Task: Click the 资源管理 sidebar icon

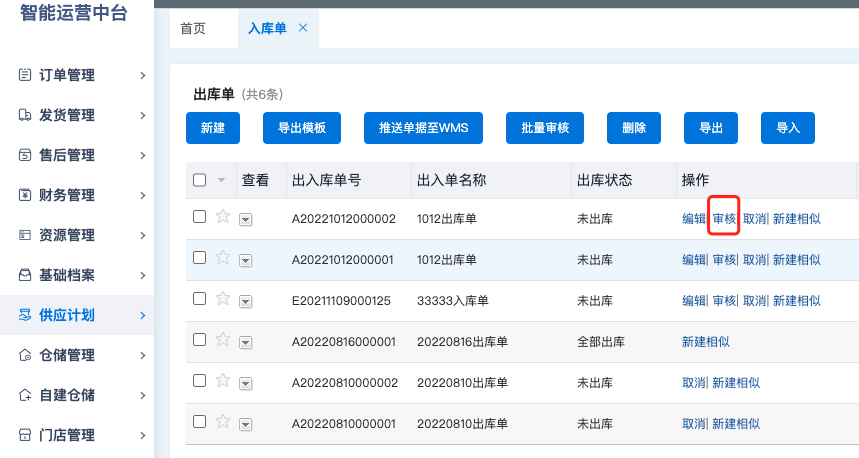Action: point(25,235)
